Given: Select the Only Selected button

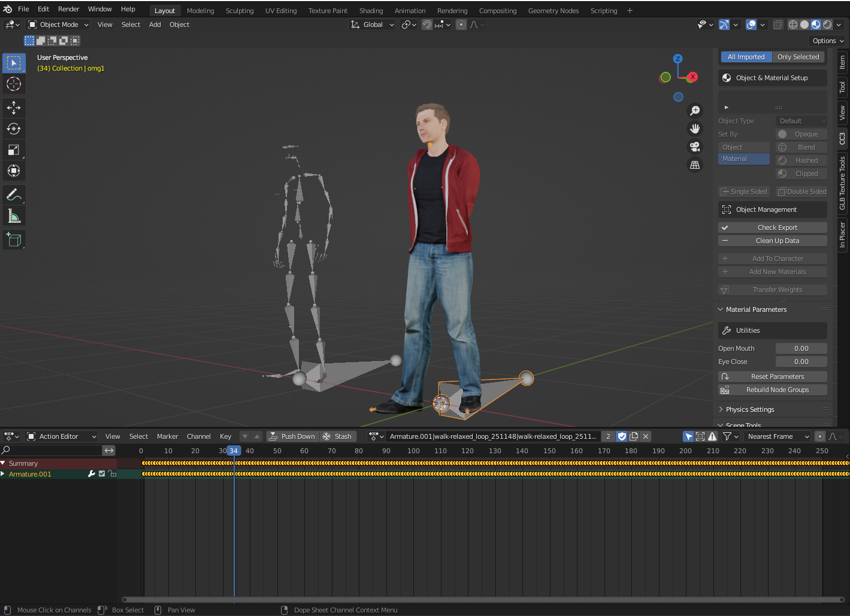Looking at the screenshot, I should (x=798, y=57).
